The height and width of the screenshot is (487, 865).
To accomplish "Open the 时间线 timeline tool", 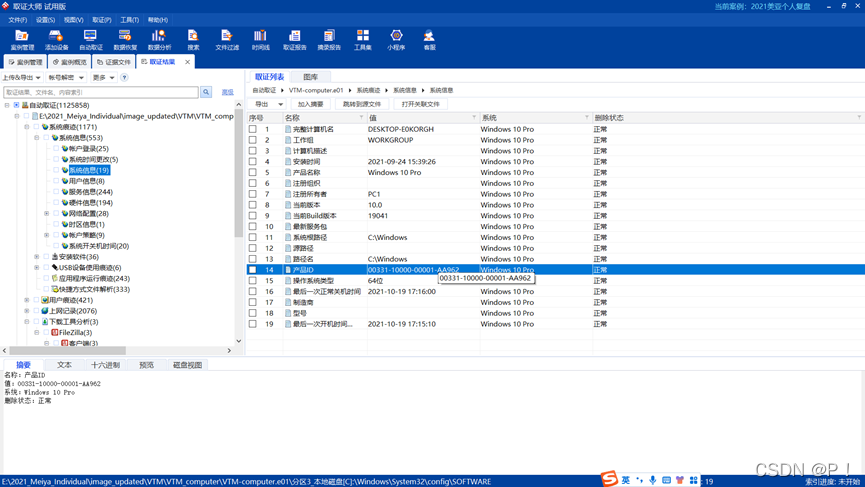I will click(260, 40).
